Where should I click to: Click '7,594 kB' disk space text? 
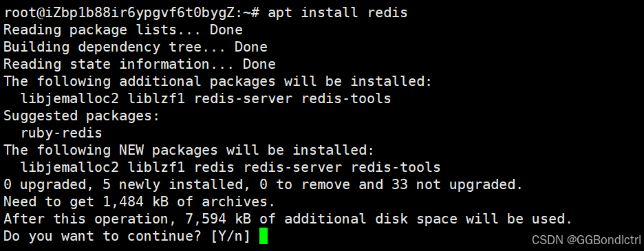coord(218,219)
